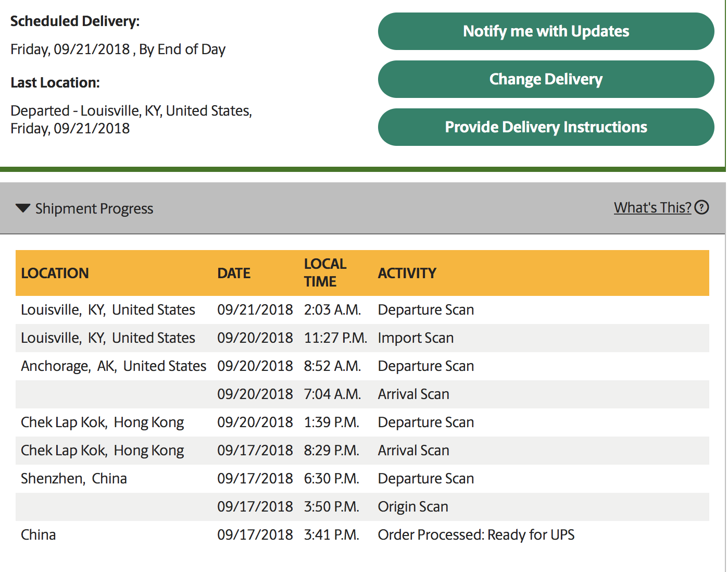Select the LOCAL TIME column header
Viewport: 728px width, 572px height.
325,272
